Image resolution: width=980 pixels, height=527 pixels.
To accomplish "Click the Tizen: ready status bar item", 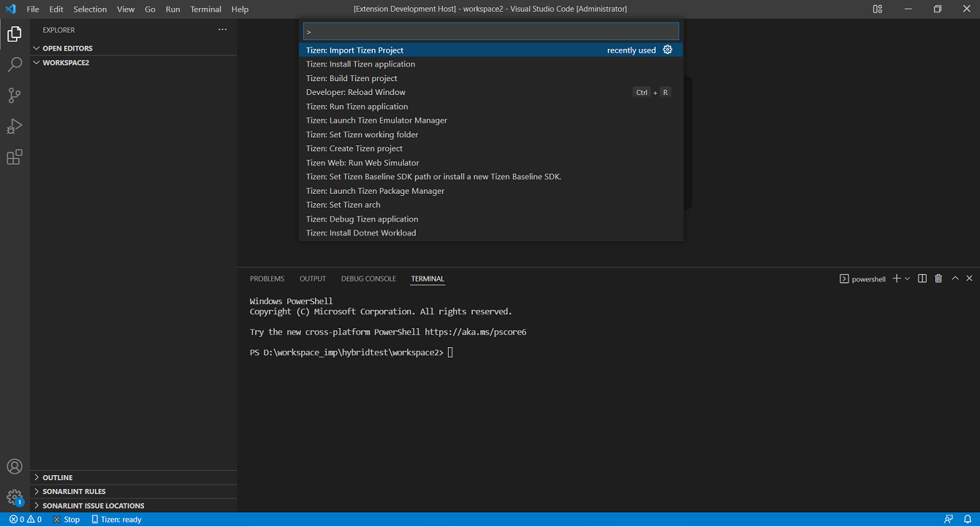I will tap(115, 519).
